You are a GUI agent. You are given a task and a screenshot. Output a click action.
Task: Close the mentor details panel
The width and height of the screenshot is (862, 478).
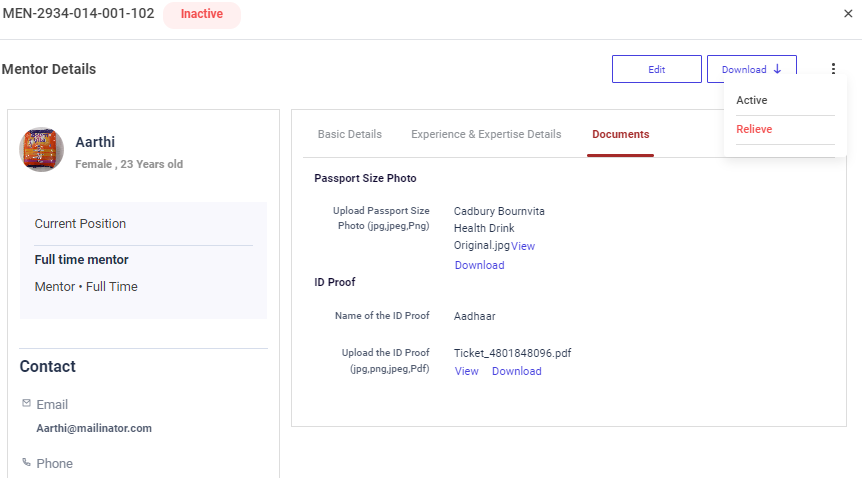point(848,14)
